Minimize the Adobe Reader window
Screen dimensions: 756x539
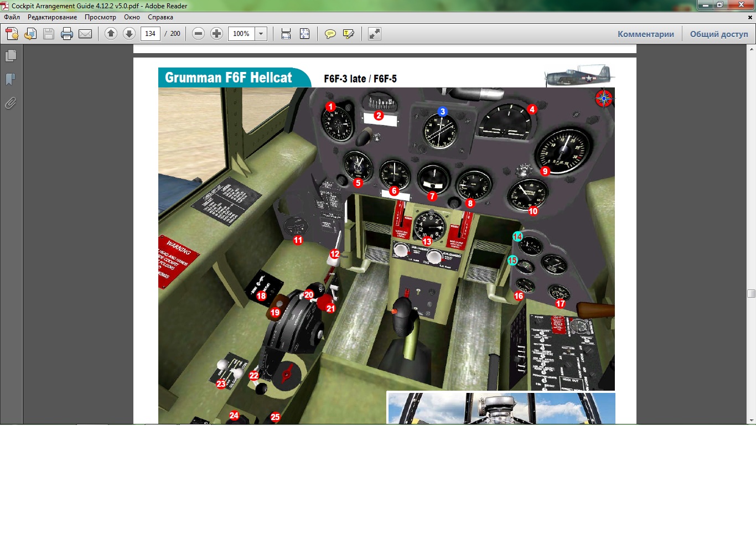705,5
